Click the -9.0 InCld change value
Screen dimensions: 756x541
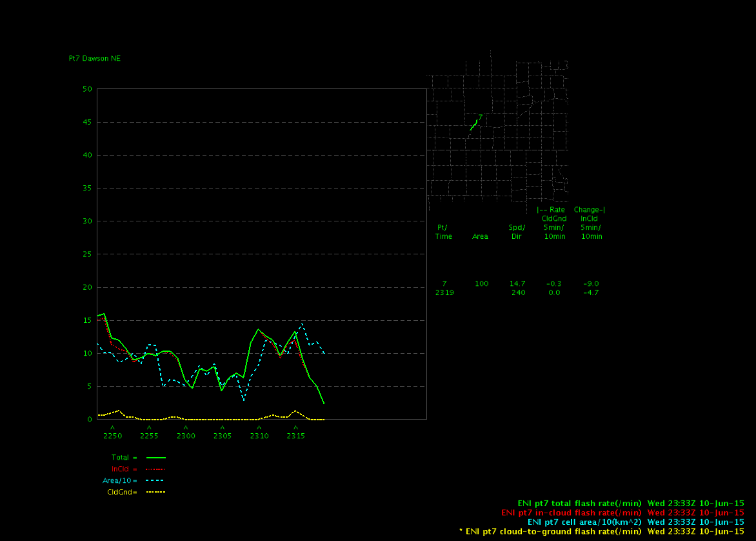(x=592, y=284)
